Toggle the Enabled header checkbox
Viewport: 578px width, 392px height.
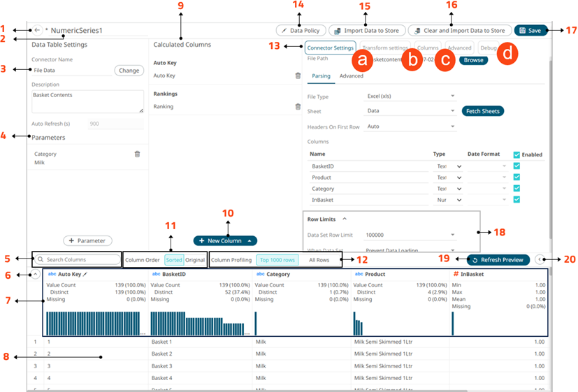[x=516, y=154]
